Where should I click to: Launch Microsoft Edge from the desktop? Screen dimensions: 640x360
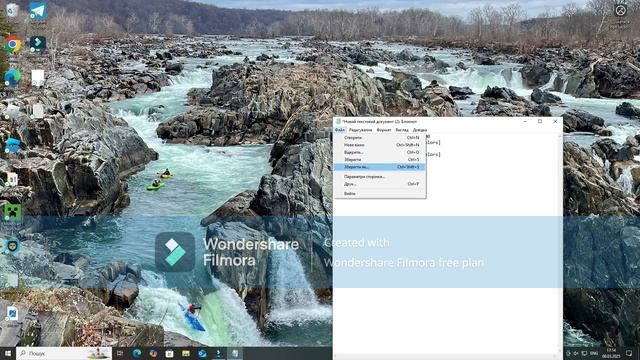(12, 78)
